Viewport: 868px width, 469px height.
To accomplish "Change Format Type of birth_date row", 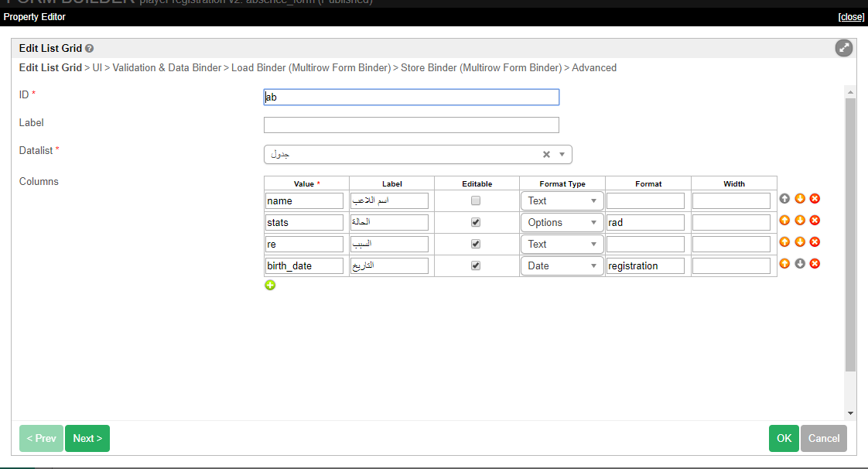I will coord(562,265).
